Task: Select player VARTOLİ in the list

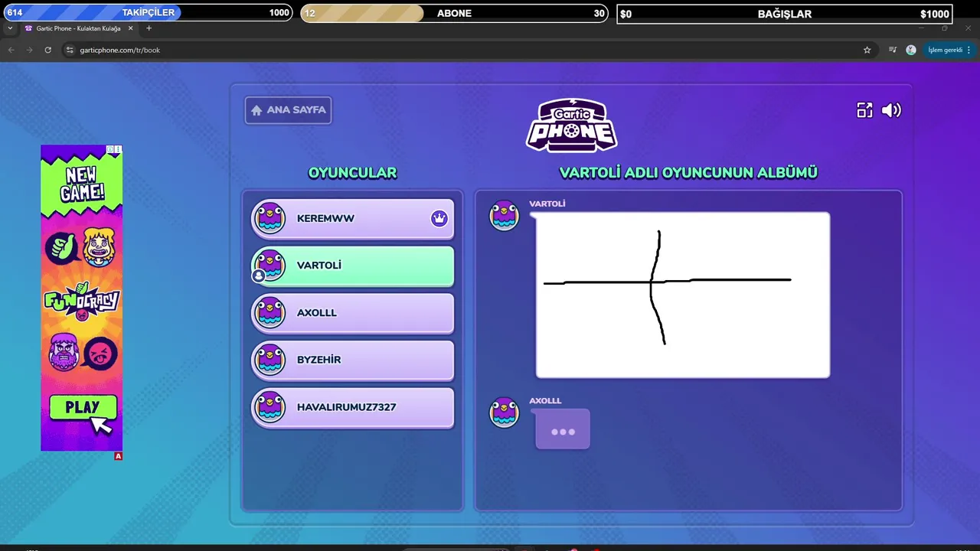Action: click(353, 266)
